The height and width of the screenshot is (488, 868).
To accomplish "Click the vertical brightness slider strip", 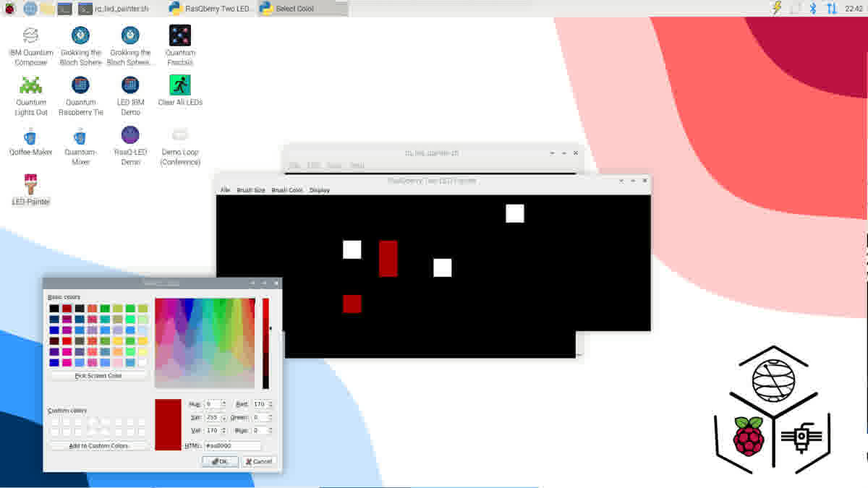I will (x=265, y=343).
